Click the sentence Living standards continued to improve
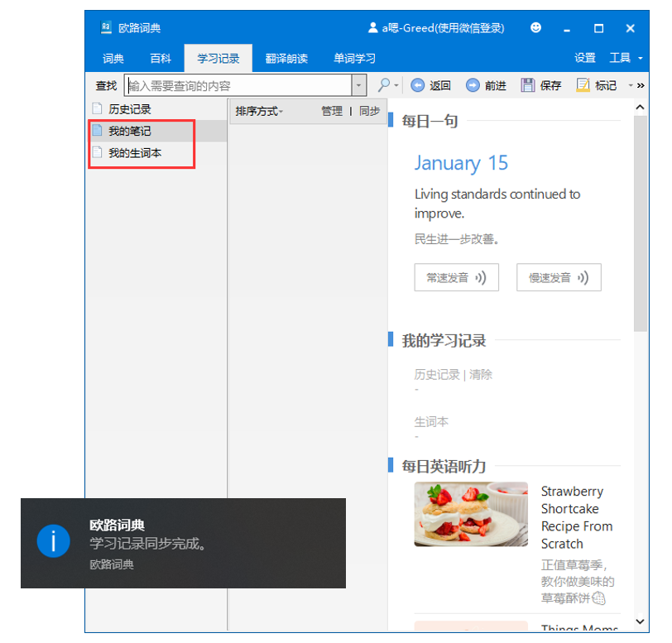The width and height of the screenshot is (672, 643). [x=497, y=204]
